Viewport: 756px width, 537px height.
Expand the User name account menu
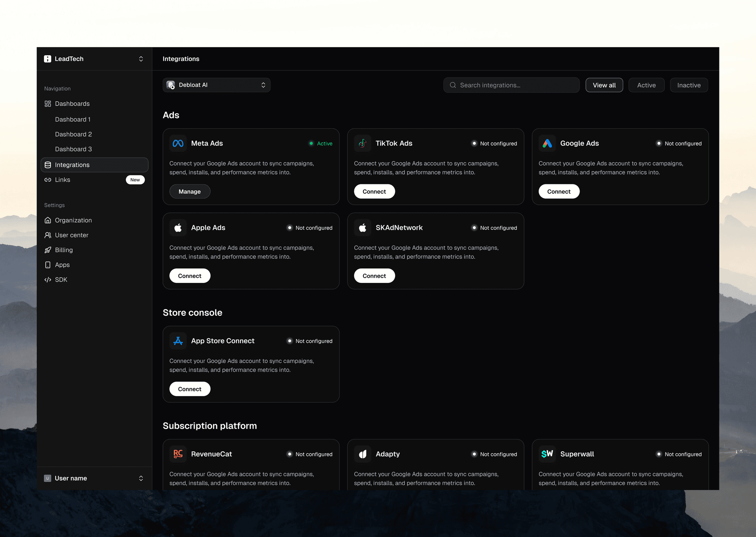(x=94, y=478)
